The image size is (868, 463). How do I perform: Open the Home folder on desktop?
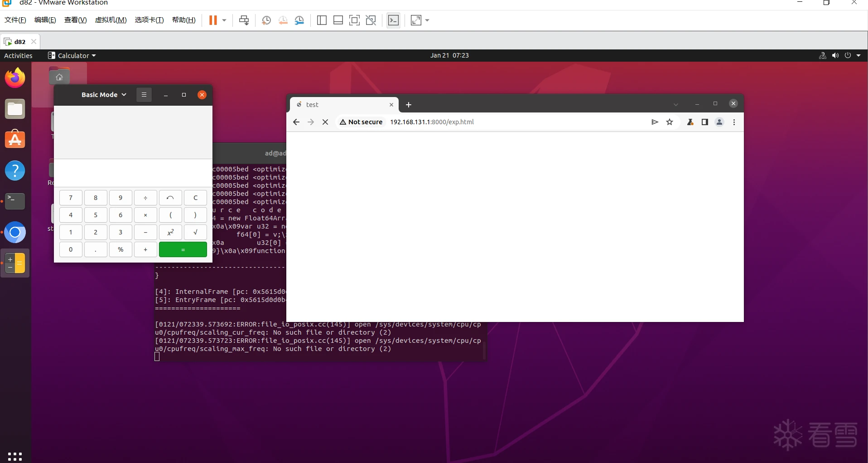[59, 76]
